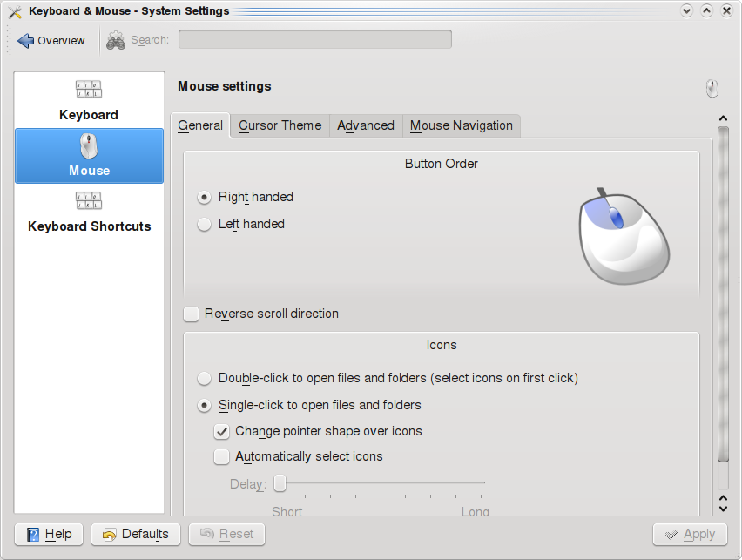Click the wrench icon in title bar
742x560 pixels.
[x=15, y=11]
